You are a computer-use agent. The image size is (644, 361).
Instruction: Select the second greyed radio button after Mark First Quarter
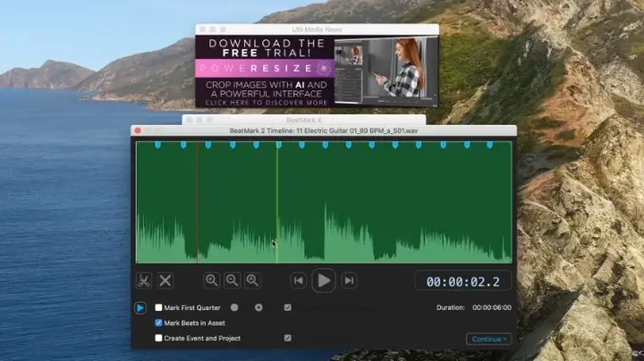258,307
